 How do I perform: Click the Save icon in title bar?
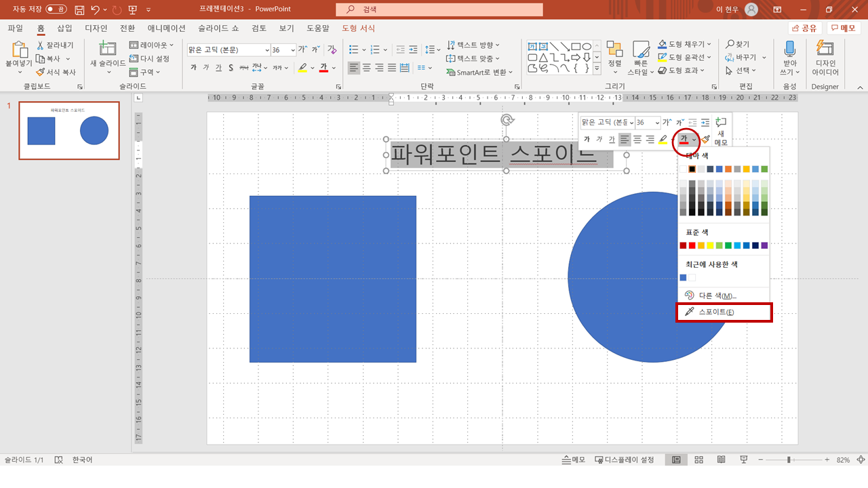(79, 9)
